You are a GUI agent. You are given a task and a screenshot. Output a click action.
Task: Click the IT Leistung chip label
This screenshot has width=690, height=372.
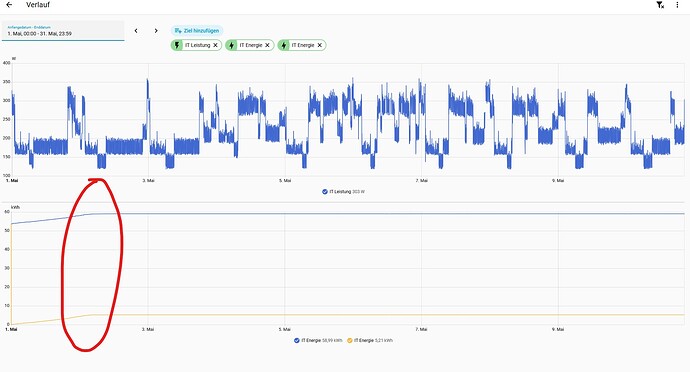tap(198, 45)
